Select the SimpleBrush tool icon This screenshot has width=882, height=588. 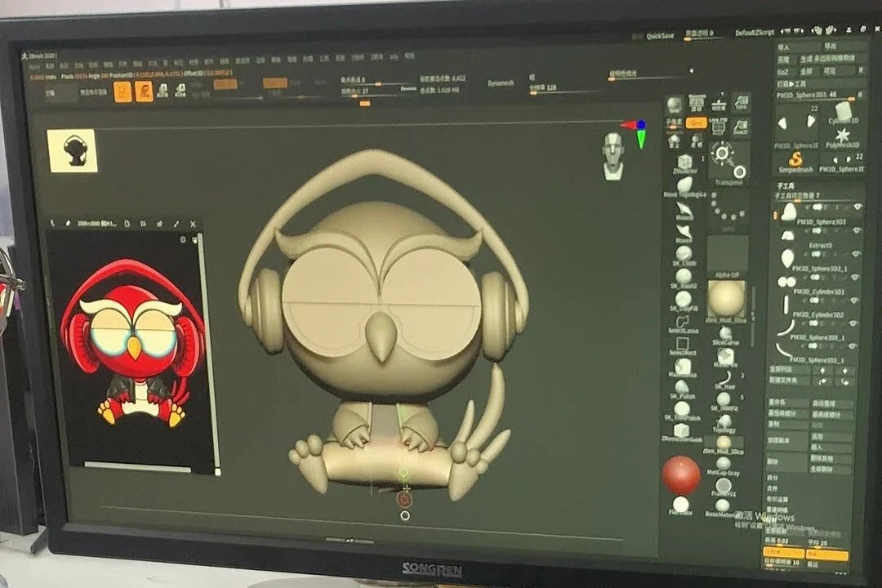[795, 160]
